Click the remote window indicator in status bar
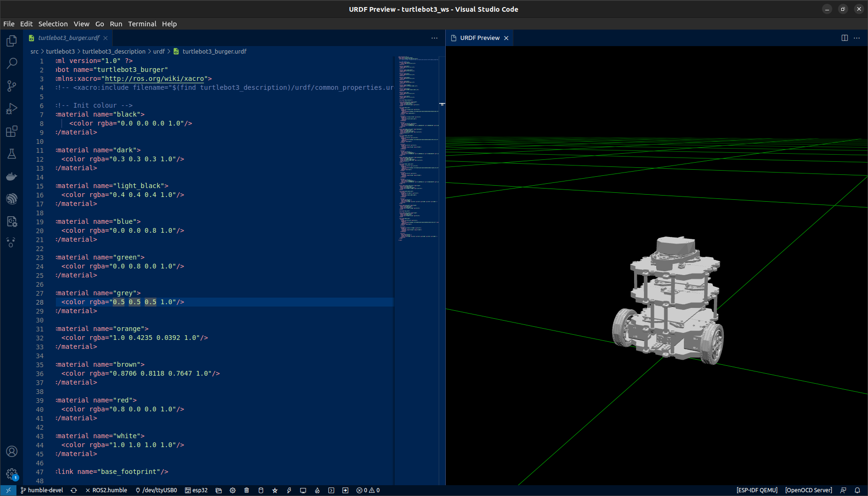Screen dimensions: 868x496 coord(8,490)
